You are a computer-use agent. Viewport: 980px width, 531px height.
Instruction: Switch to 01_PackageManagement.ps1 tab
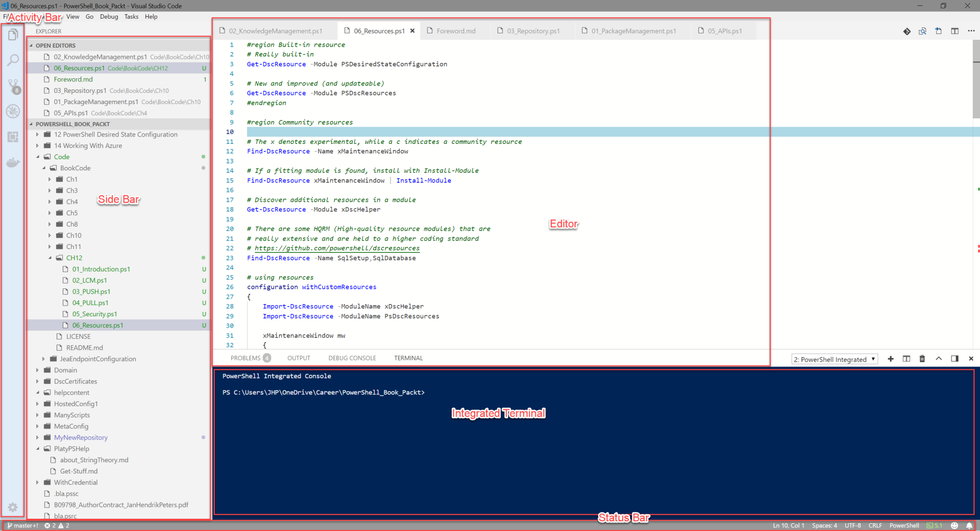click(x=634, y=31)
